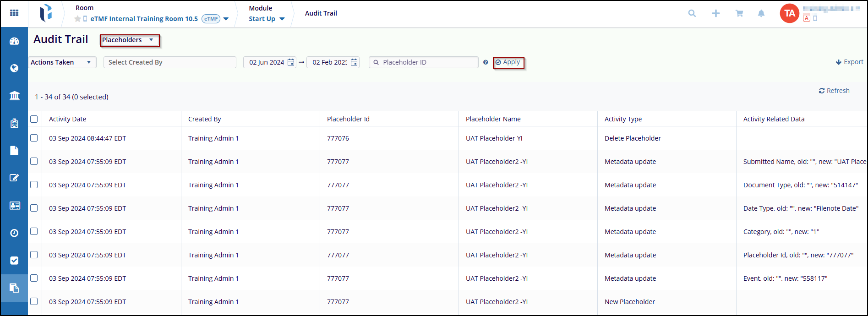
Task: Toggle the select-all checkbox in table header
Action: click(x=34, y=119)
